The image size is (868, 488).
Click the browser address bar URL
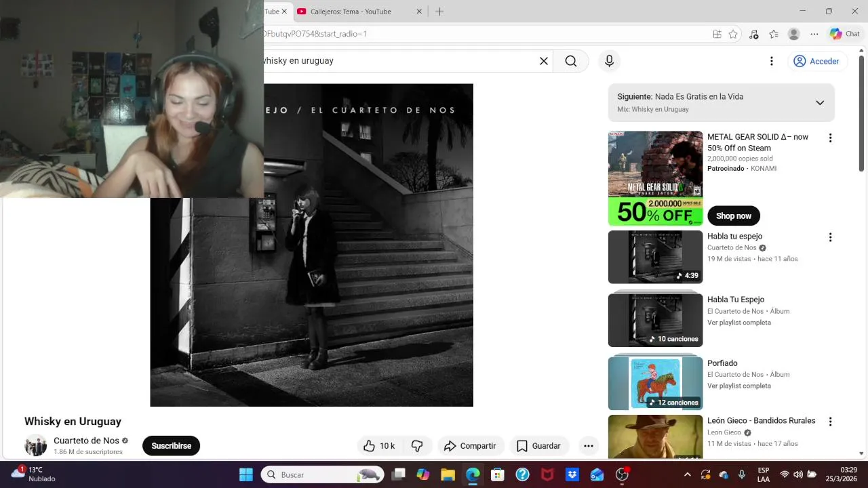coord(315,34)
